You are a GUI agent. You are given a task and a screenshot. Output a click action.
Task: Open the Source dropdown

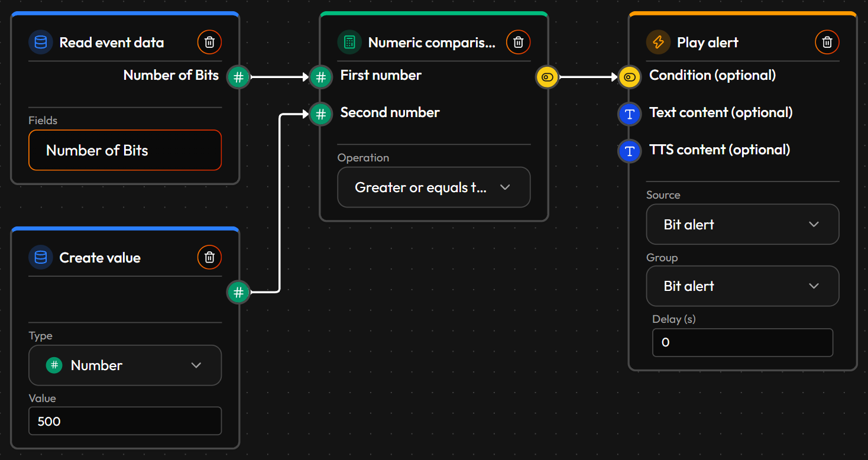(x=743, y=224)
